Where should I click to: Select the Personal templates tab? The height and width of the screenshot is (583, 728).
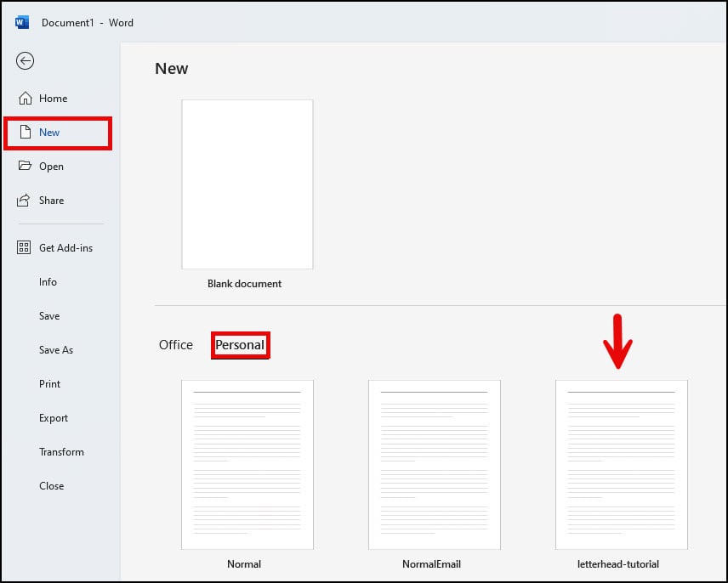(x=240, y=345)
